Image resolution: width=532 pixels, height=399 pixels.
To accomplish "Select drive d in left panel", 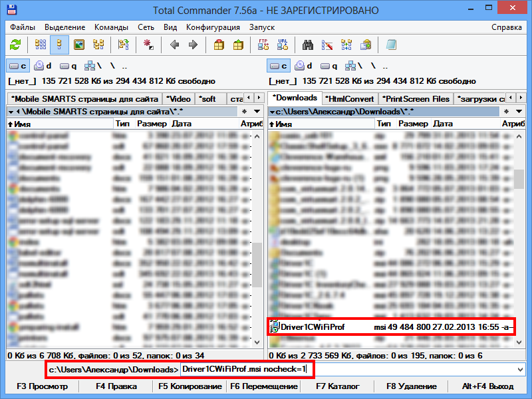I will [43, 66].
